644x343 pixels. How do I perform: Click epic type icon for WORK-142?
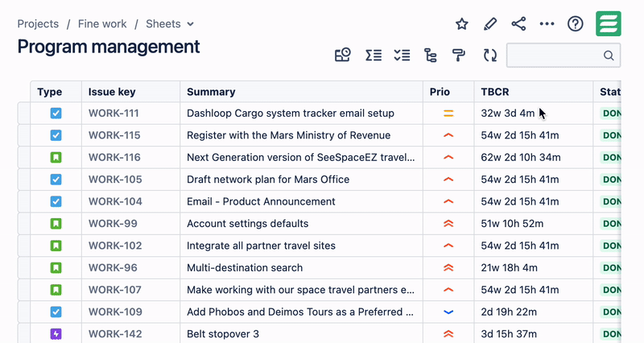tap(56, 334)
